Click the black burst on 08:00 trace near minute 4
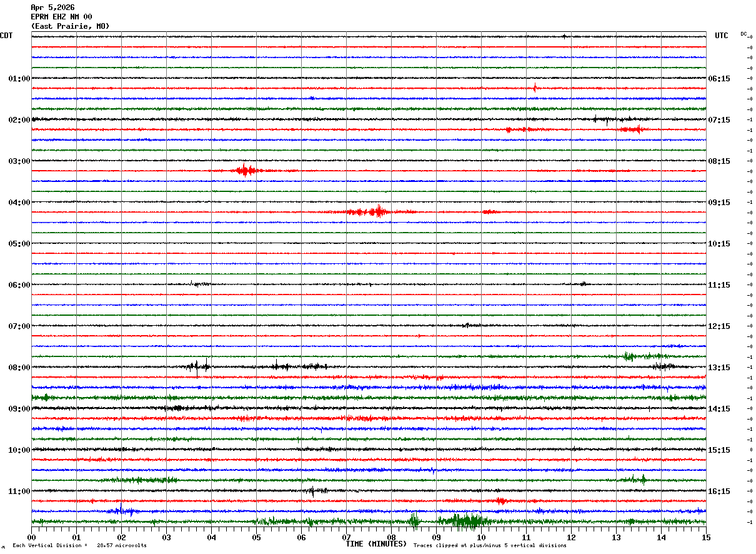 point(198,366)
